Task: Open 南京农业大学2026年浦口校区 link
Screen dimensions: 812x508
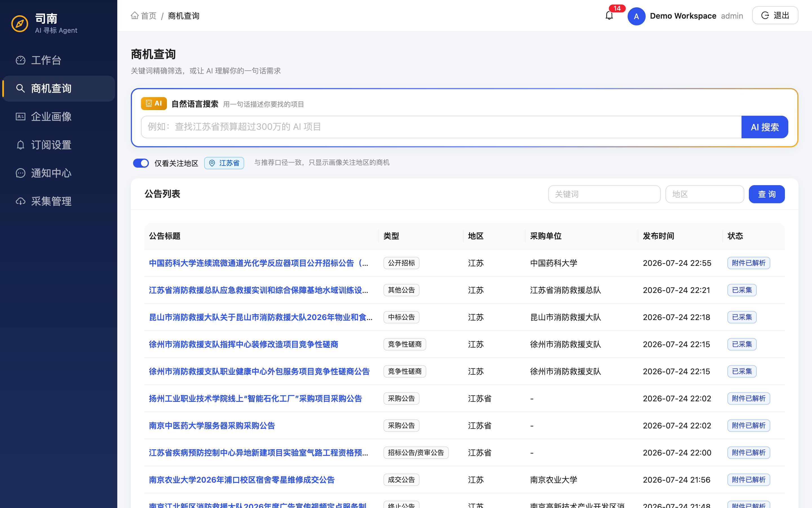Action: point(242,480)
